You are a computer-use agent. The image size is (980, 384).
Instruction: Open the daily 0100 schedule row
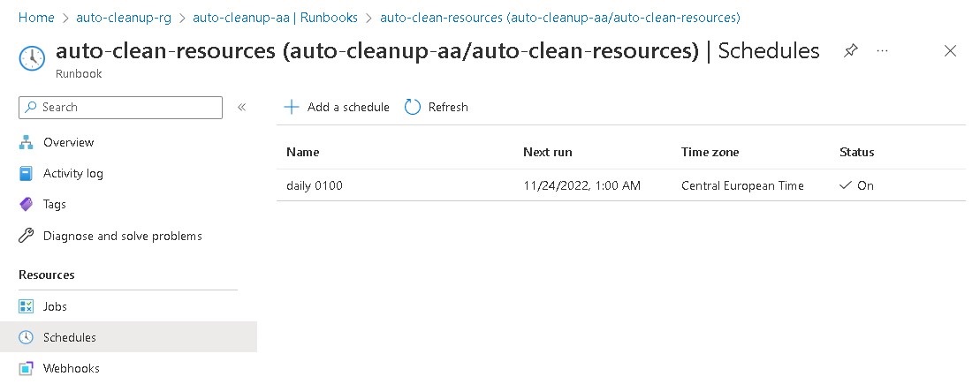pyautogui.click(x=315, y=186)
